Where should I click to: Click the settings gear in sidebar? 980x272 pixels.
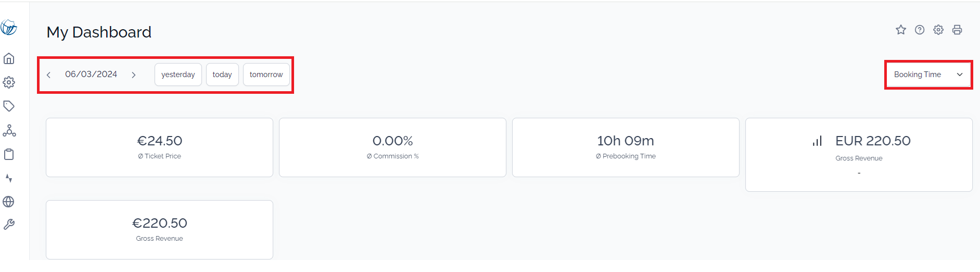pyautogui.click(x=9, y=82)
